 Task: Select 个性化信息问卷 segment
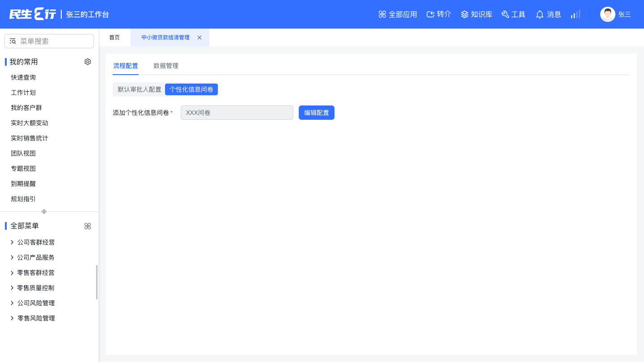click(x=191, y=89)
